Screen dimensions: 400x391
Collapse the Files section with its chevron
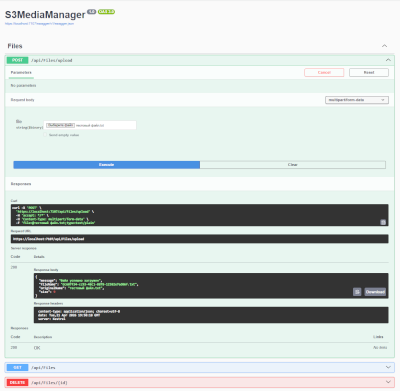pos(384,46)
